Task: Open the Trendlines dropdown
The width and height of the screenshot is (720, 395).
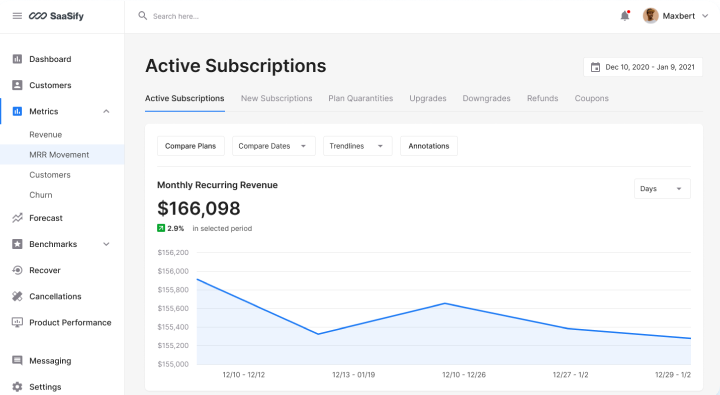Action: pos(358,146)
